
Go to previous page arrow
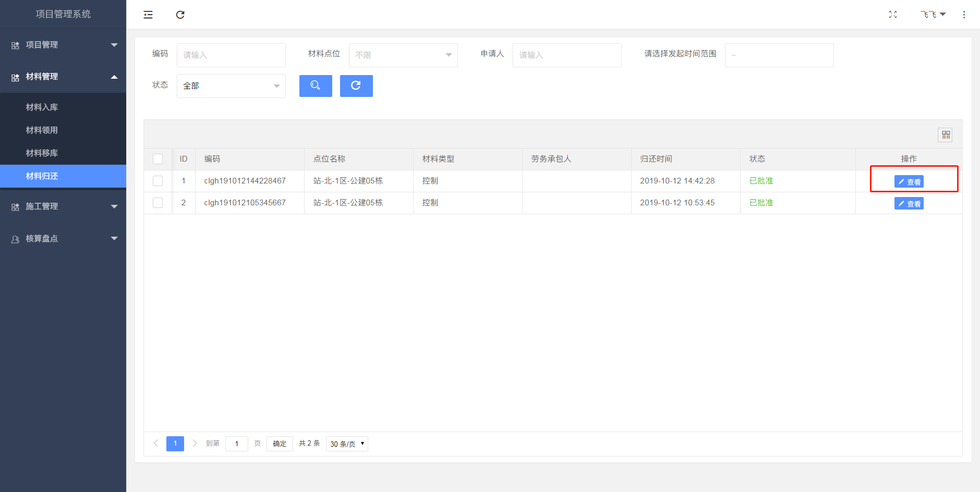[155, 444]
